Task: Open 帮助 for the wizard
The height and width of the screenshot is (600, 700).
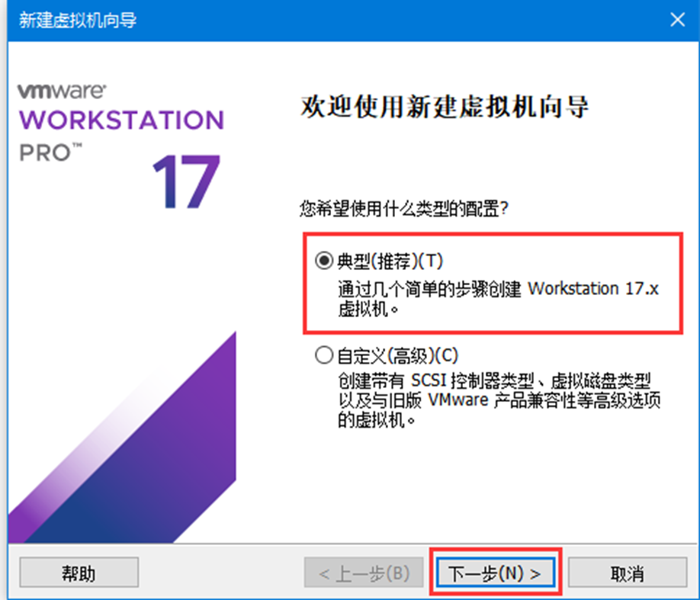Action: (79, 573)
